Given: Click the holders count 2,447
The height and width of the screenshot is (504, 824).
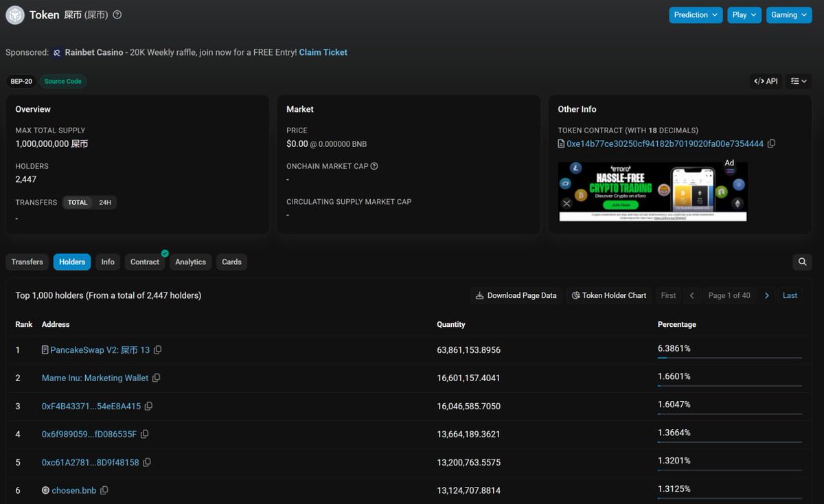Looking at the screenshot, I should pyautogui.click(x=26, y=179).
